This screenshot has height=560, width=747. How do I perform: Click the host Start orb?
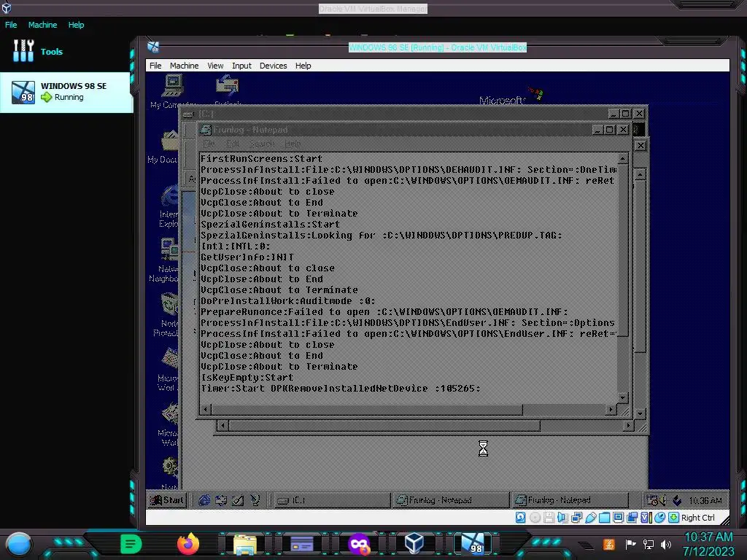pyautogui.click(x=18, y=544)
